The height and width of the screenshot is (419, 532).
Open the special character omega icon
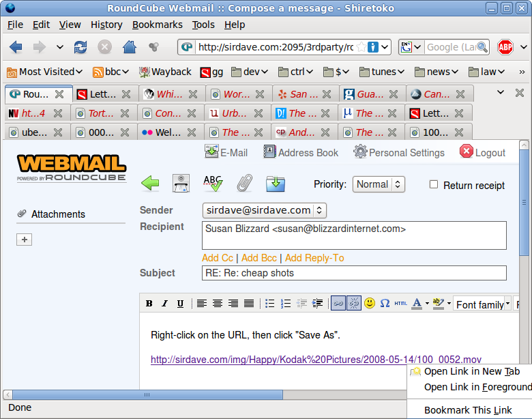tap(385, 304)
